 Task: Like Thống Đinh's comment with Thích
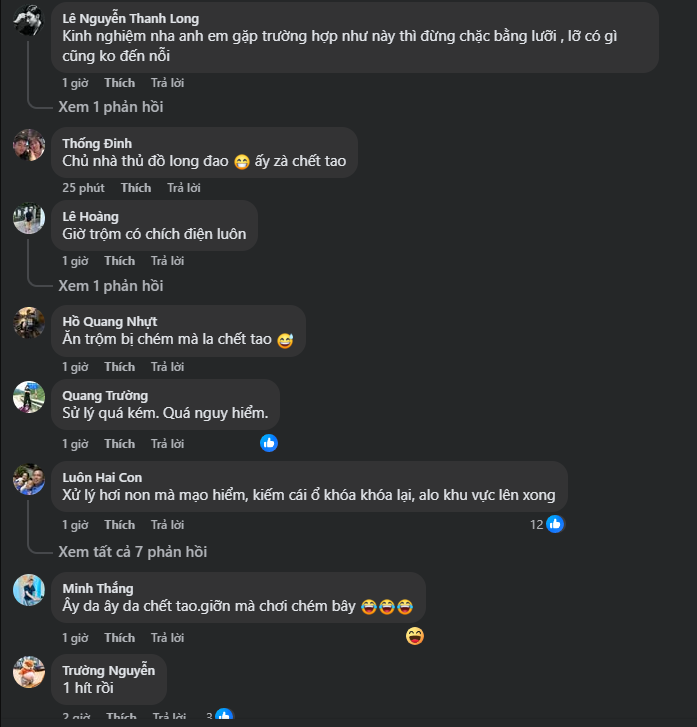point(136,188)
